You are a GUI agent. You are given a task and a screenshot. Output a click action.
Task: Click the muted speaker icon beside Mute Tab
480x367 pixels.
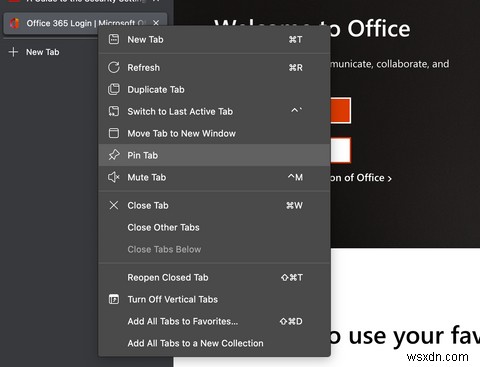click(x=114, y=177)
